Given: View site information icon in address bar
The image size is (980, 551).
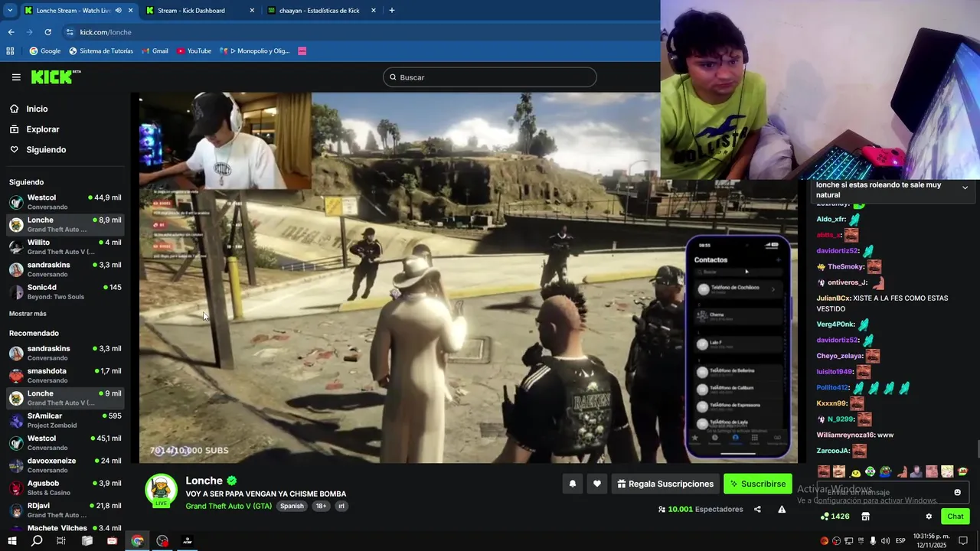Looking at the screenshot, I should 70,32.
